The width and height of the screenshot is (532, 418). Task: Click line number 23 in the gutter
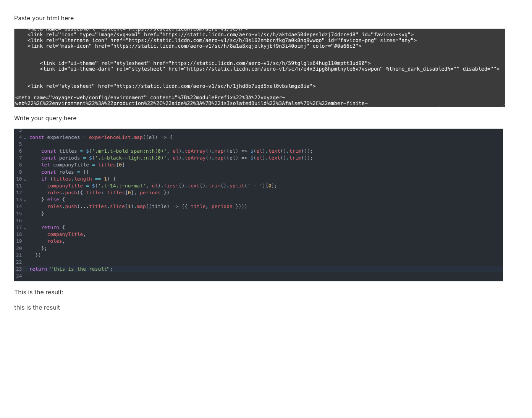(x=19, y=269)
